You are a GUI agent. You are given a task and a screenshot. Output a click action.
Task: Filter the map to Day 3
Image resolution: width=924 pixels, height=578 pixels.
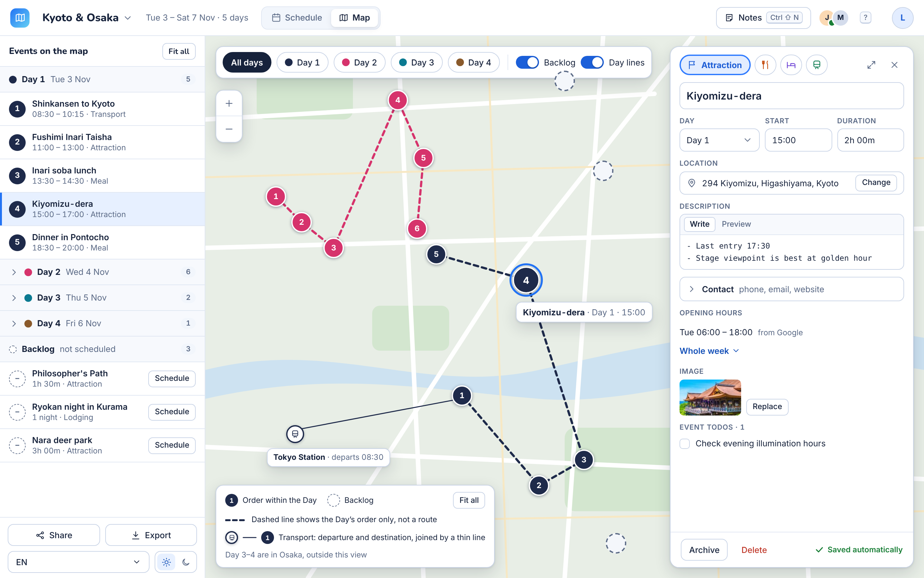click(x=416, y=62)
